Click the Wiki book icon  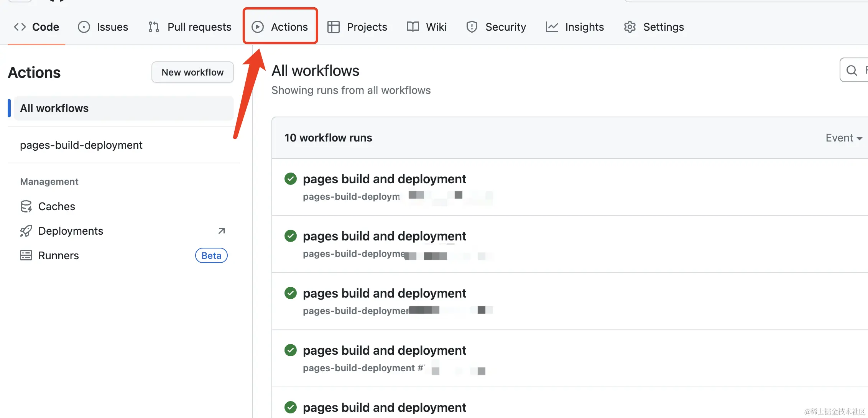[x=413, y=27]
